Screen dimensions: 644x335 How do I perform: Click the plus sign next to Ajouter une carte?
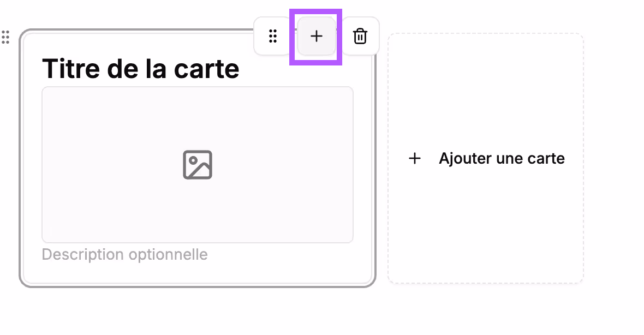click(415, 158)
